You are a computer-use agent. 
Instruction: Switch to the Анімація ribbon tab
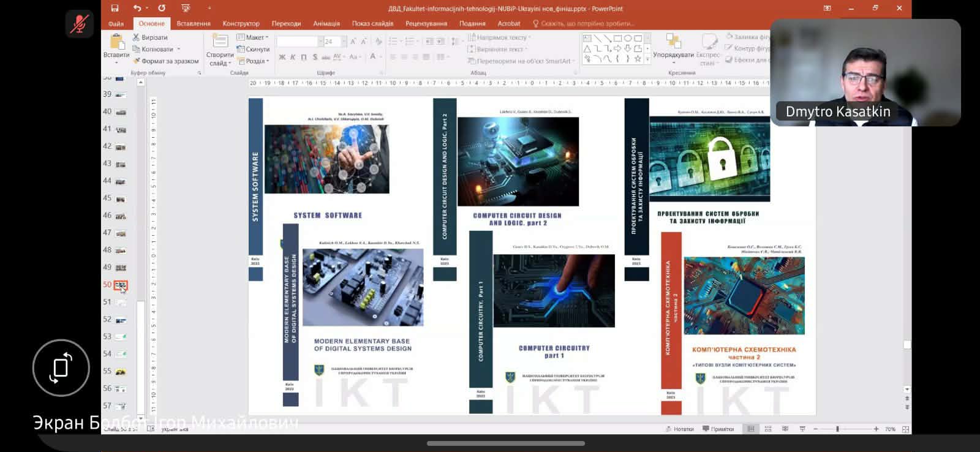(326, 23)
